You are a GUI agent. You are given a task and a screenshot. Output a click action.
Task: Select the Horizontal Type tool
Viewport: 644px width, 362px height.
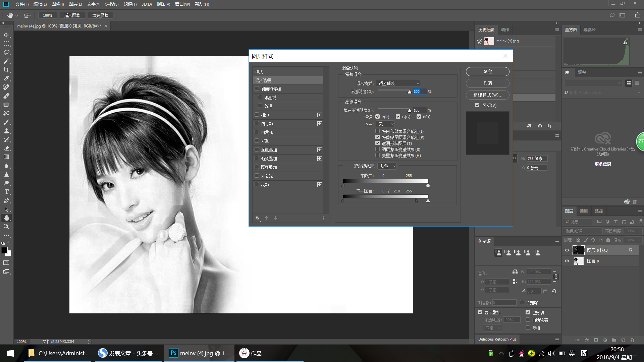coord(6,192)
